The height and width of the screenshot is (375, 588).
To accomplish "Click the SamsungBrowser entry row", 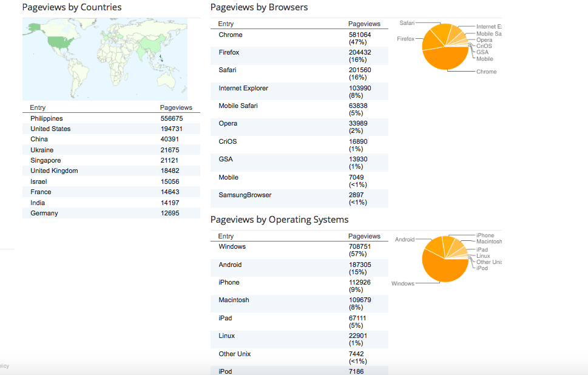I will 299,198.
